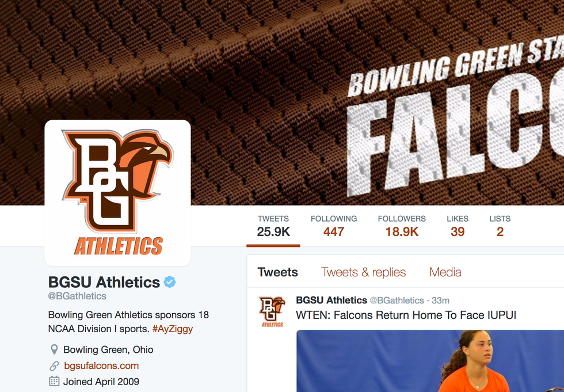This screenshot has width=564, height=392.
Task: Open the large BG Athletics profile picture
Action: click(x=117, y=193)
